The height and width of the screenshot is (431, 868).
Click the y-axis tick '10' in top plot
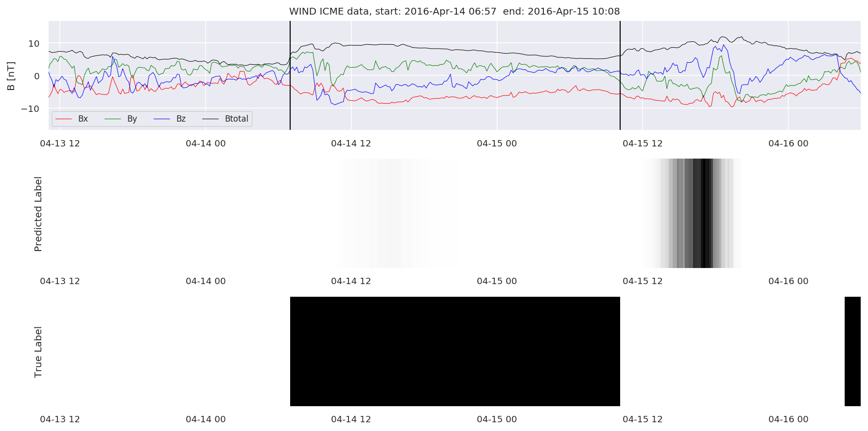click(x=34, y=44)
